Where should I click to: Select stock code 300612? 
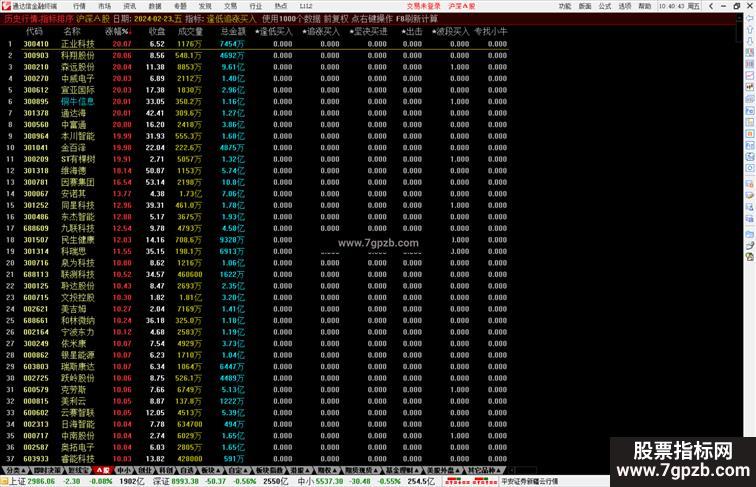(36, 90)
